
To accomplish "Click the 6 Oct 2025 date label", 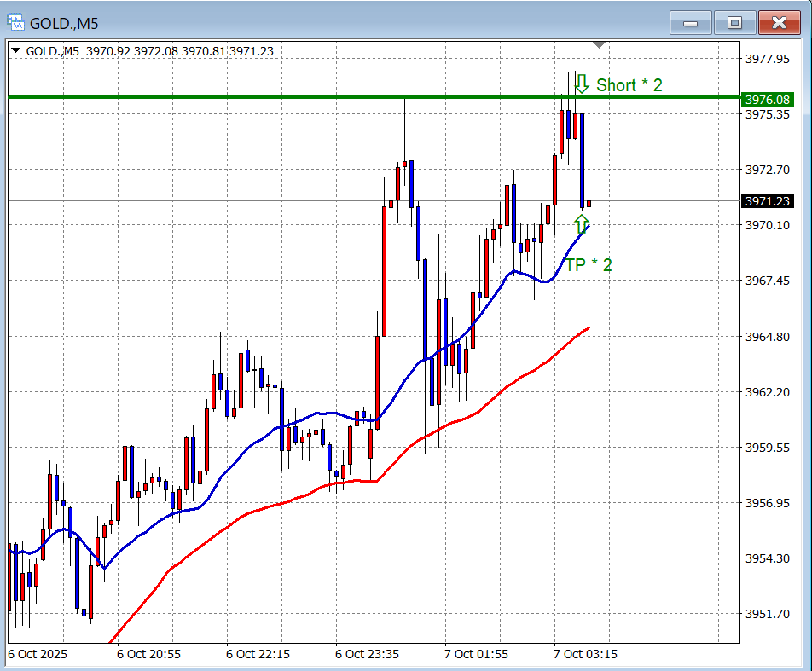I will tap(38, 654).
